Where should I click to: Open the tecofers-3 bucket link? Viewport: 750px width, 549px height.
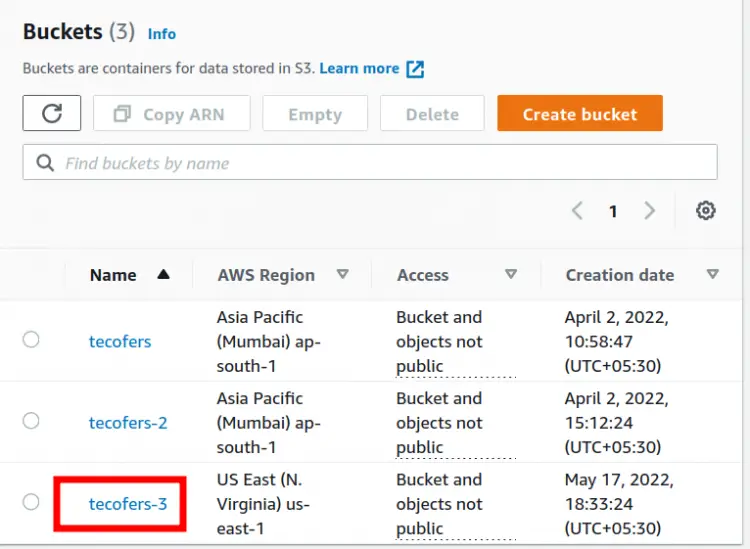(128, 504)
